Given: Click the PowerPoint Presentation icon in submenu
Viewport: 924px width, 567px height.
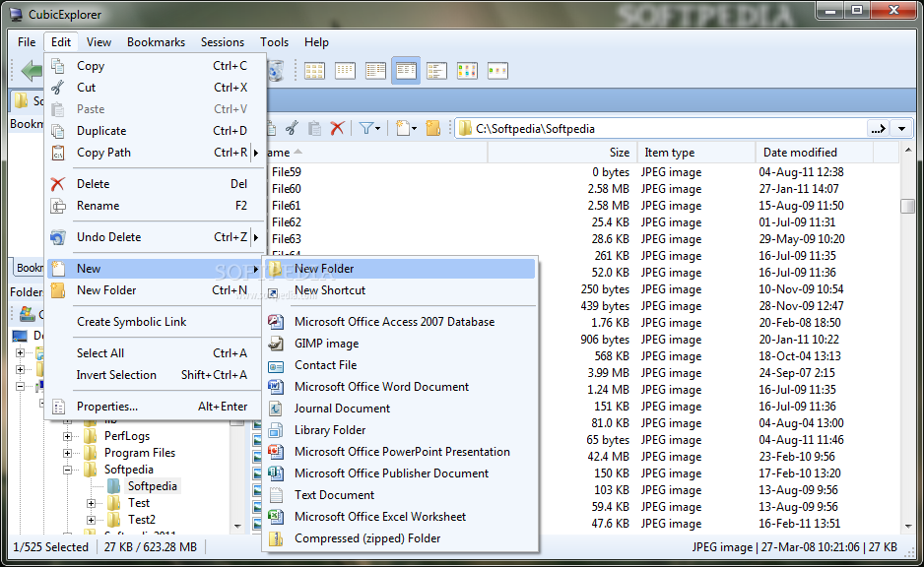Looking at the screenshot, I should (276, 452).
